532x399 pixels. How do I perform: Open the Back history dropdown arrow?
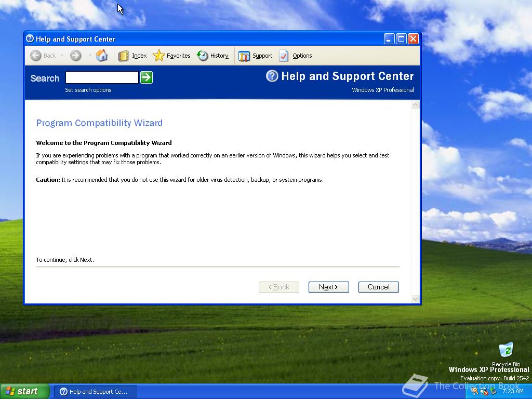point(62,55)
